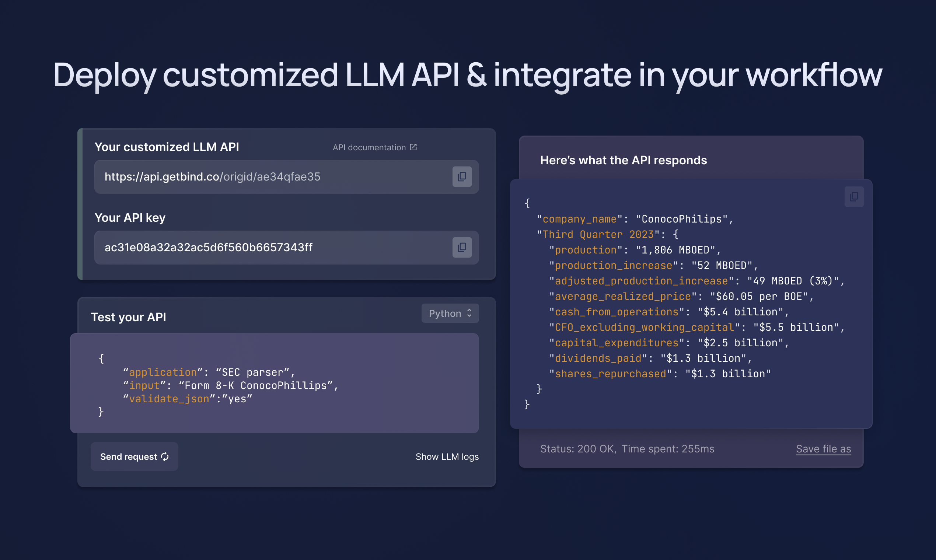This screenshot has height=560, width=936.
Task: Open the API documentation link
Action: click(369, 147)
